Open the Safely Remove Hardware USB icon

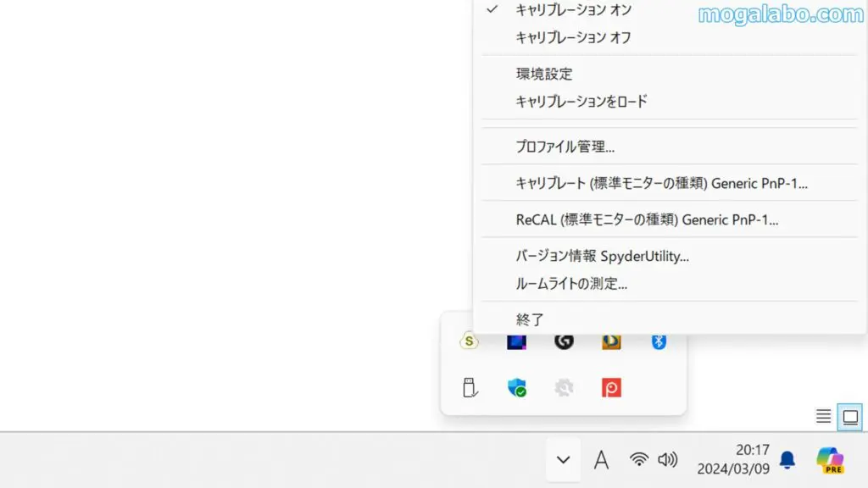(470, 388)
